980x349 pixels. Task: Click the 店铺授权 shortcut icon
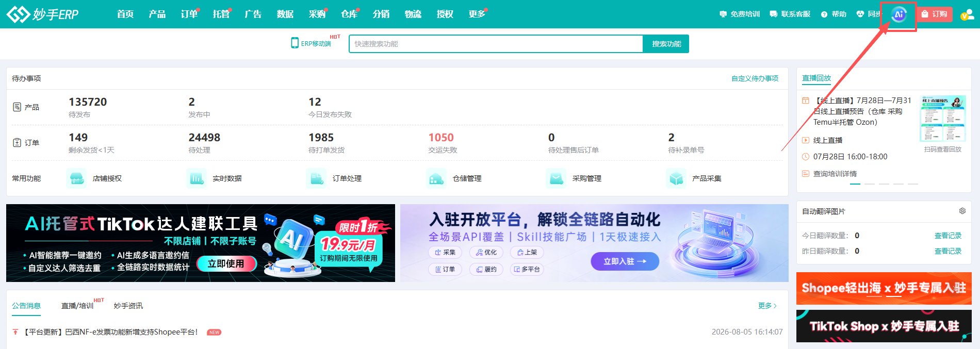[76, 178]
